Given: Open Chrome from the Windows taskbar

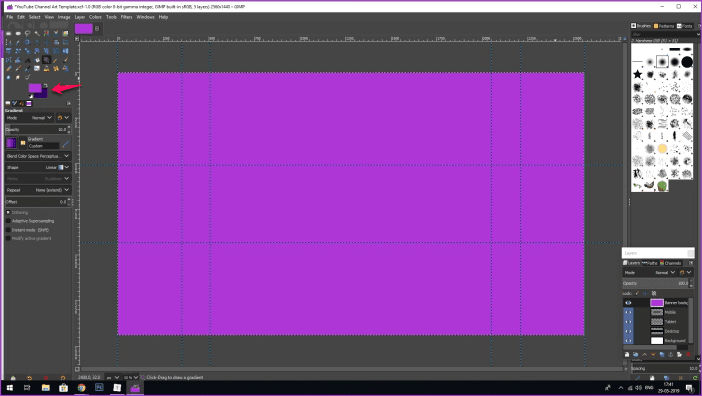Looking at the screenshot, I should 81,387.
